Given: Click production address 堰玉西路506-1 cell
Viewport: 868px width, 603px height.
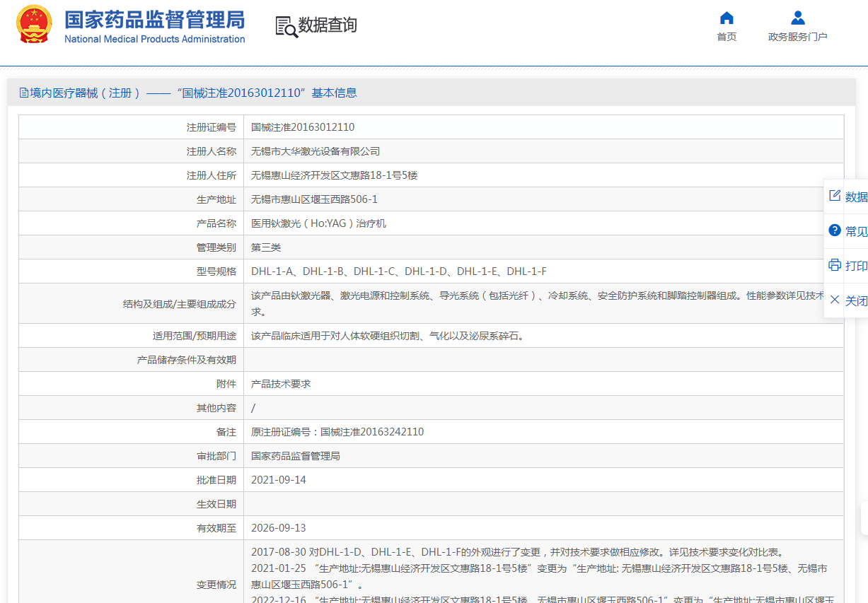Looking at the screenshot, I should [314, 199].
